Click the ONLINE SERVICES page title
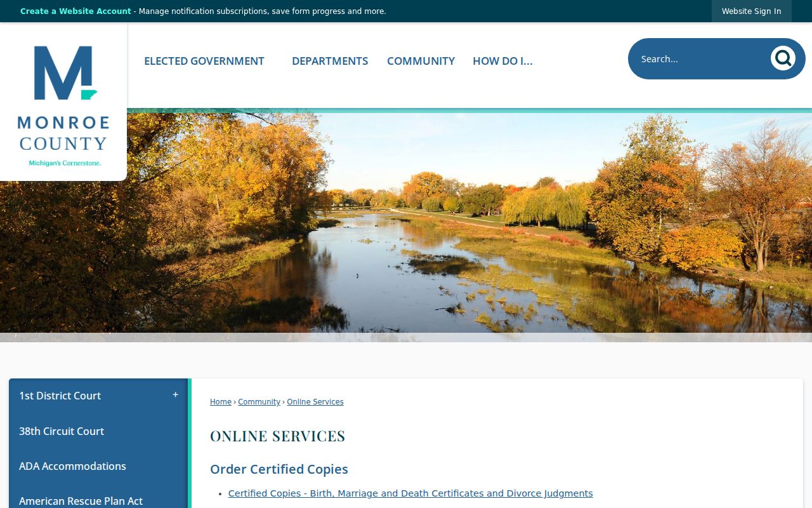Screen dimensions: 812x508 coord(278,436)
